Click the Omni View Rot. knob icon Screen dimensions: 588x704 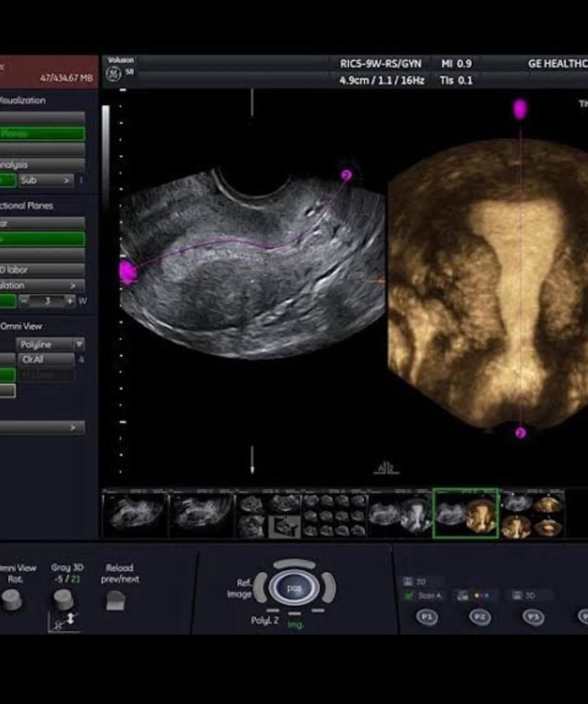(x=11, y=600)
